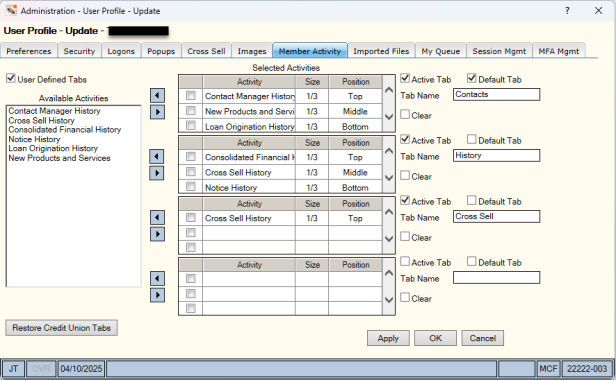Open the Session Mgmt tab

[499, 51]
